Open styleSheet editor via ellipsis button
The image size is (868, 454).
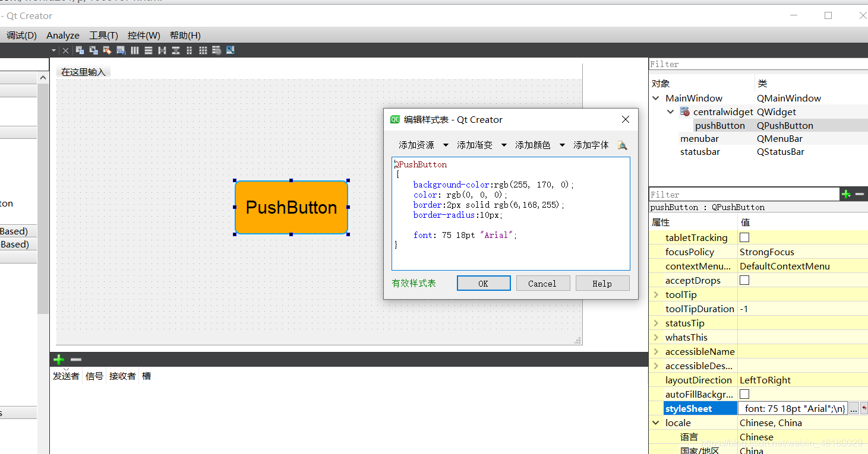(853, 408)
